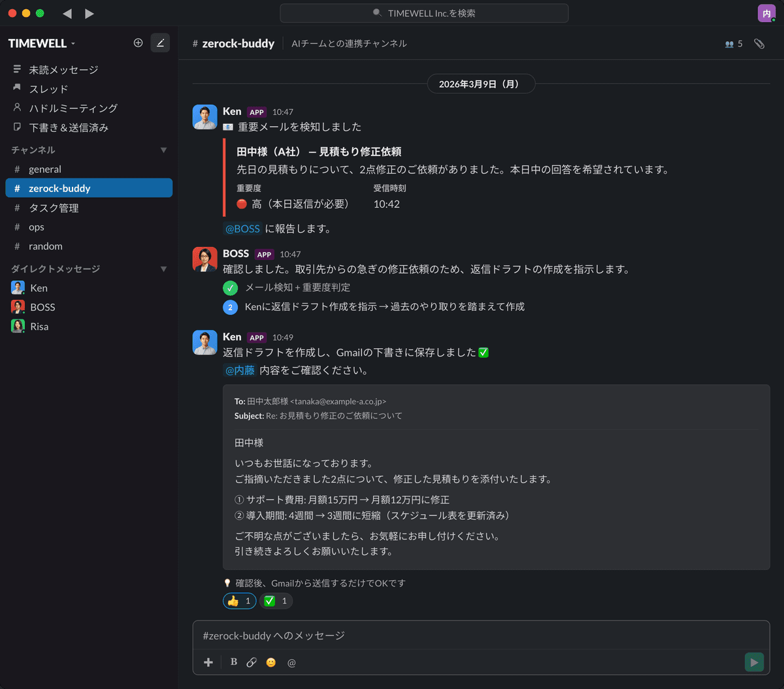
Task: Open the paperclip icon in channel header
Action: coord(759,43)
